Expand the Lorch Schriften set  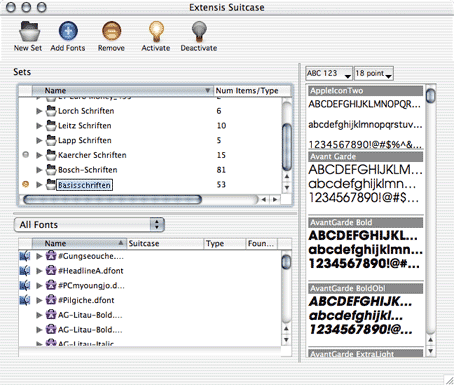pyautogui.click(x=39, y=111)
